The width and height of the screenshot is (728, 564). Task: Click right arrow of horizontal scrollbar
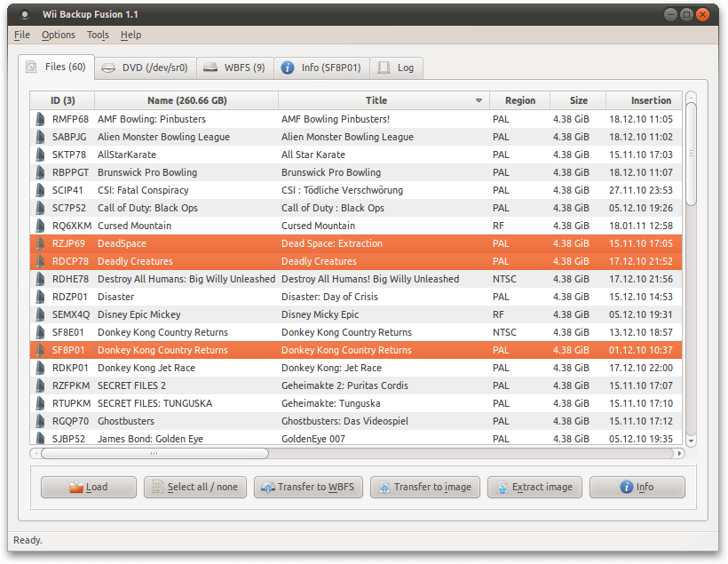(680, 453)
